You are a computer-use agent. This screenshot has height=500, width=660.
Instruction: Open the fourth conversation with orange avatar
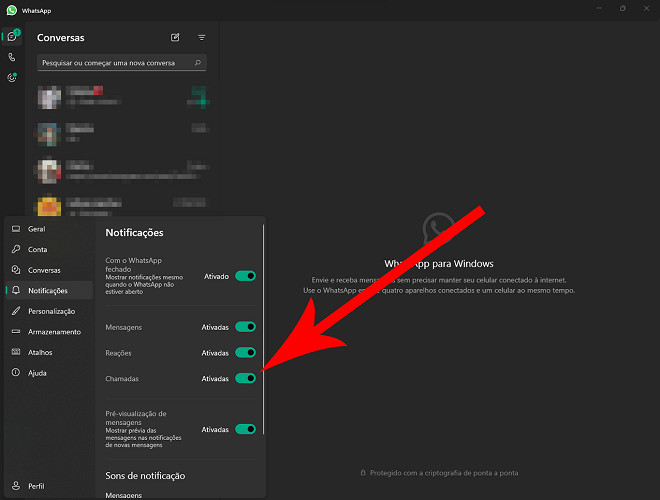coord(122,205)
